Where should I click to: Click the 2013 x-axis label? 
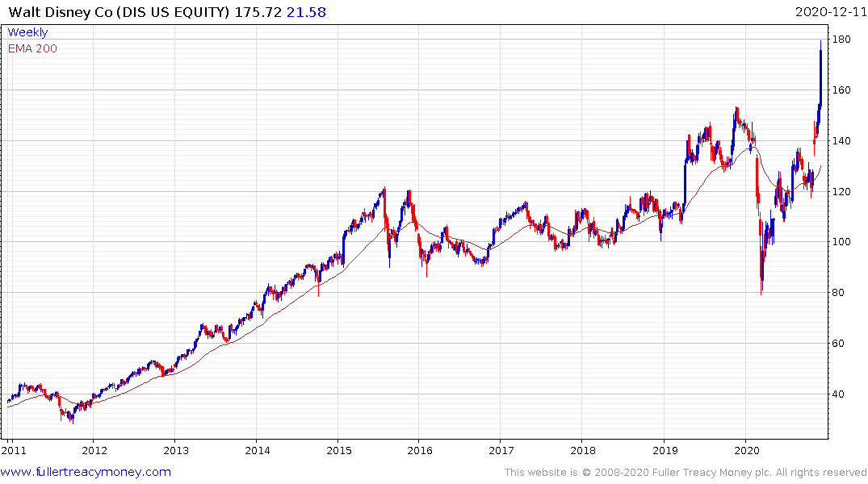pos(176,450)
